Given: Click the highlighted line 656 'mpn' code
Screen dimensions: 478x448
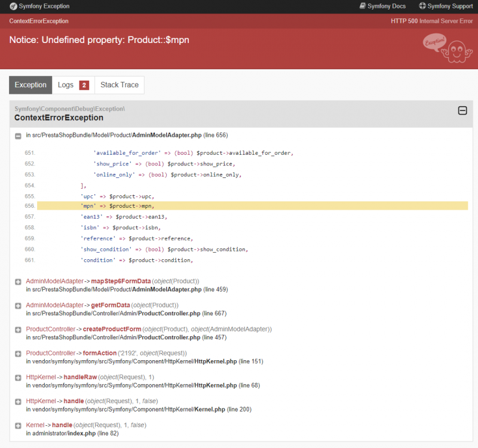Looking at the screenshot, I should 252,205.
